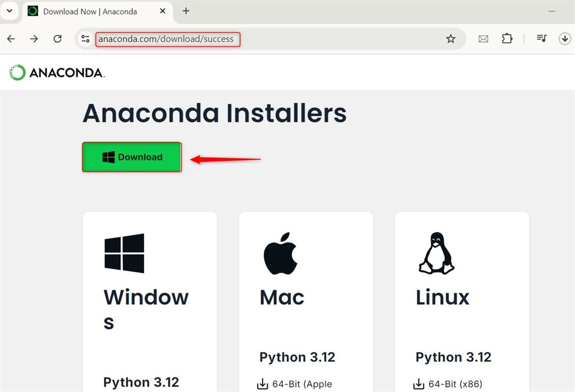Click Python 3.12 under Mac
The height and width of the screenshot is (392, 575).
(298, 357)
